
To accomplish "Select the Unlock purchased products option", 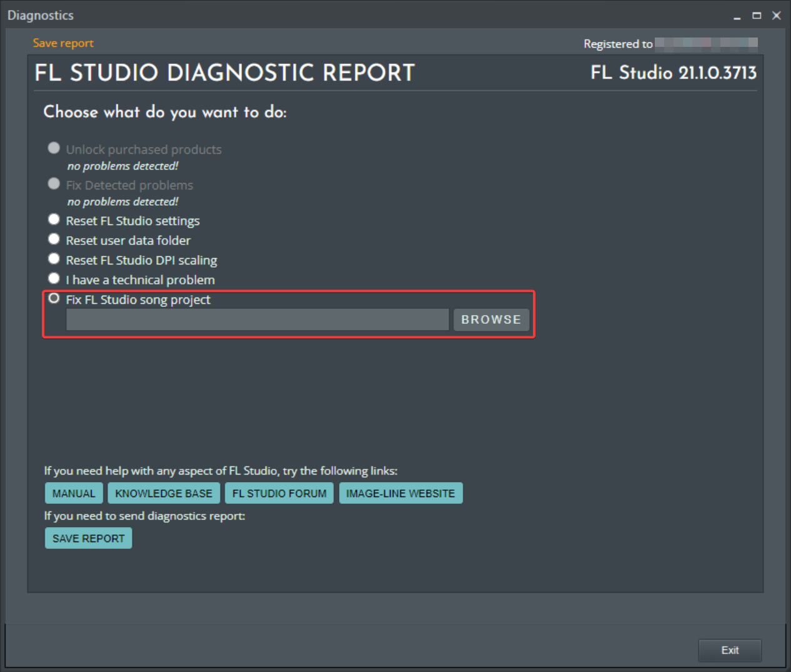I will click(54, 148).
